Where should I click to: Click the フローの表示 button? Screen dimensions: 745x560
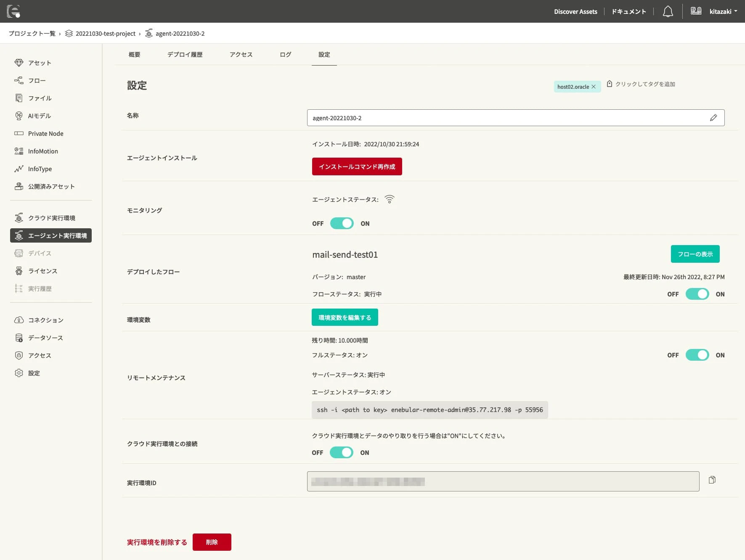[x=695, y=254]
